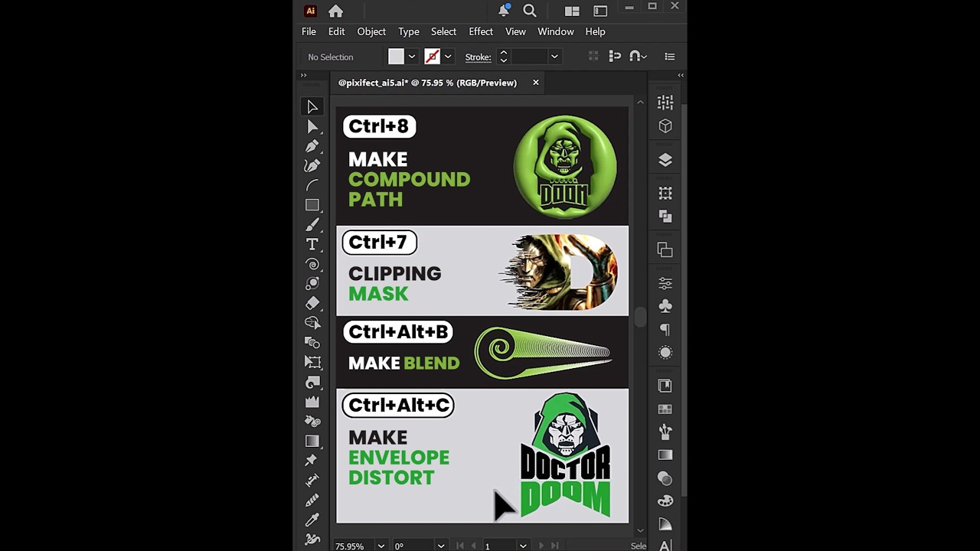Open the Type menu

[x=408, y=31]
